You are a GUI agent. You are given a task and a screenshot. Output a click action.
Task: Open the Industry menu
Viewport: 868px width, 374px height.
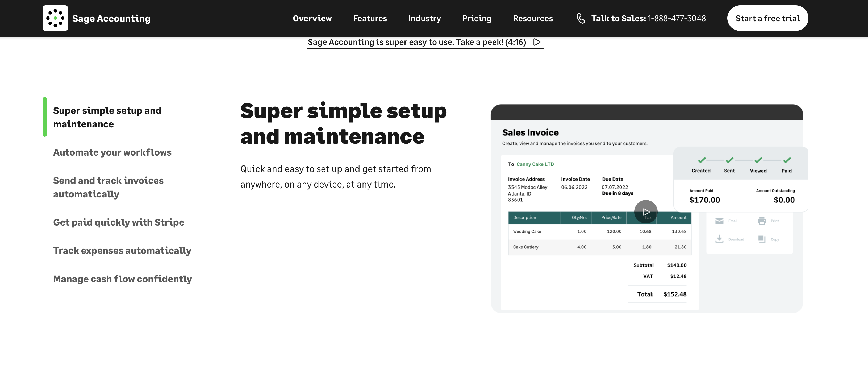point(424,19)
